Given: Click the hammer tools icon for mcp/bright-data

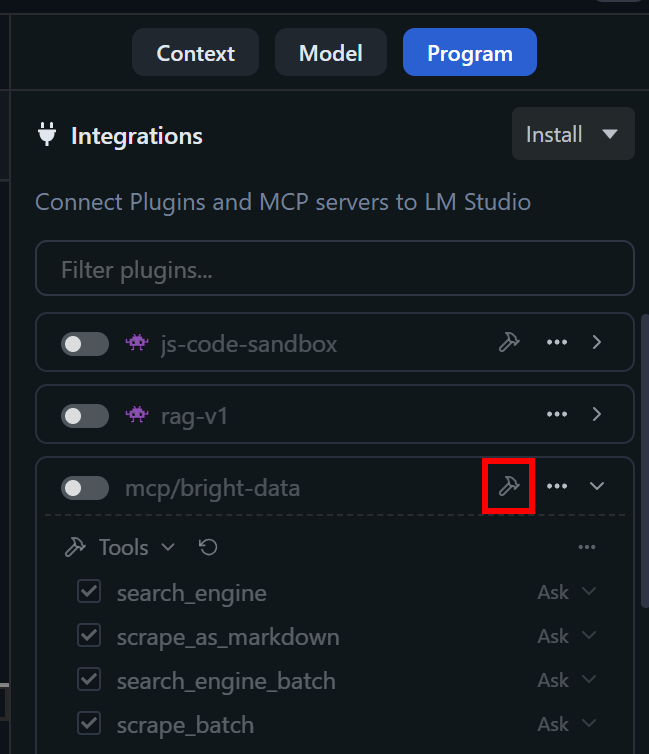Looking at the screenshot, I should tap(508, 486).
